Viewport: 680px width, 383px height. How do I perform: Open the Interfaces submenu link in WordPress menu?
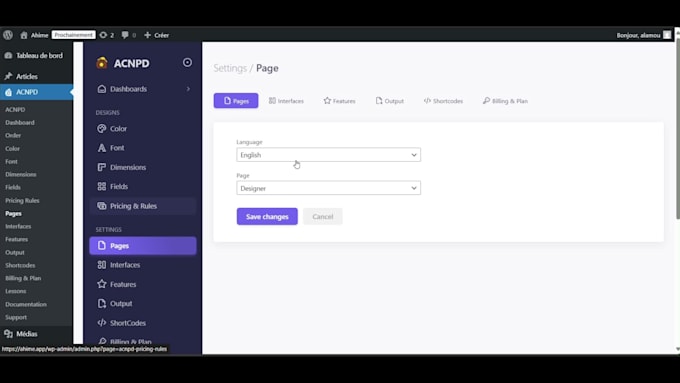(18, 226)
